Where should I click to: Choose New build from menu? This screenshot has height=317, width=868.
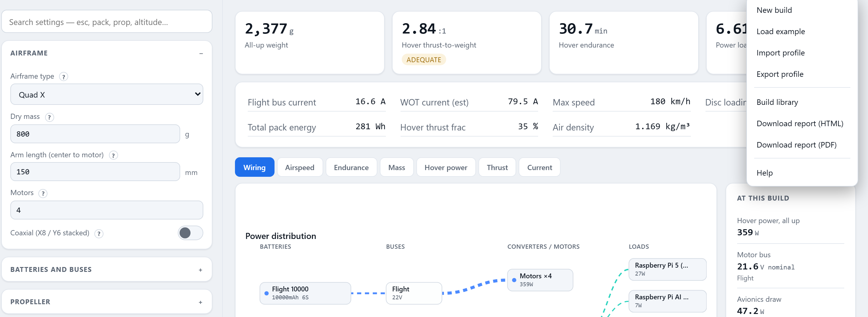802,10
